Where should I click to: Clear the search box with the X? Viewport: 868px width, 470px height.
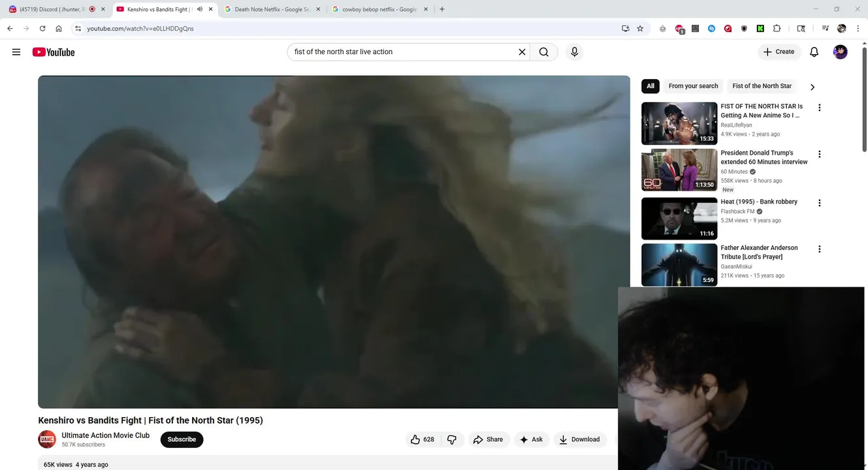tap(522, 52)
